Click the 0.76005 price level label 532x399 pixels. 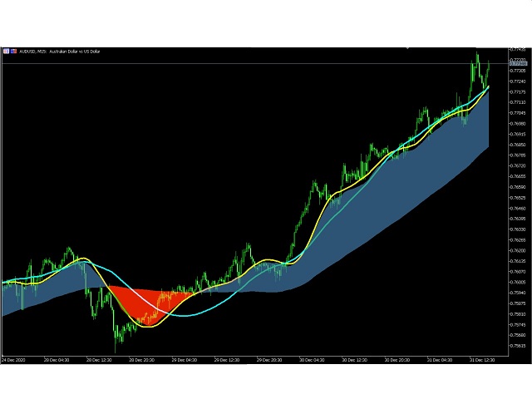point(518,282)
